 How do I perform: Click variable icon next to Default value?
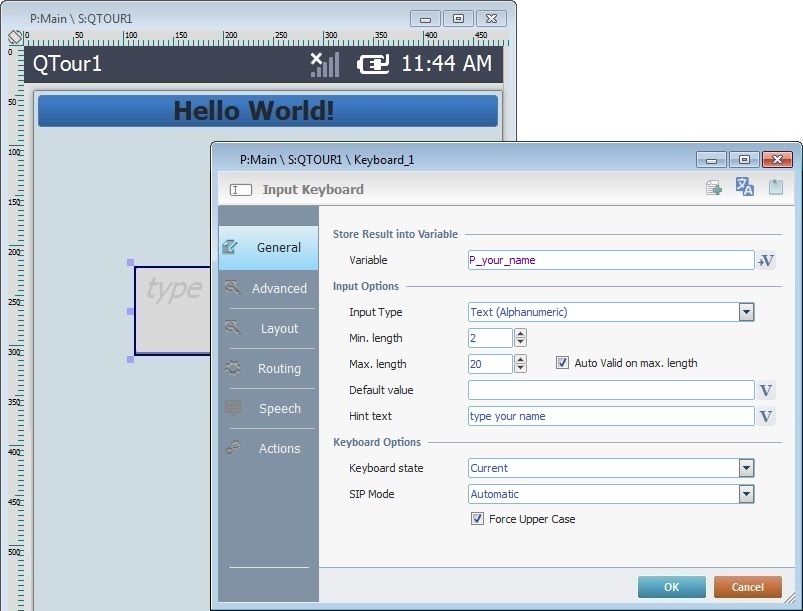(767, 390)
